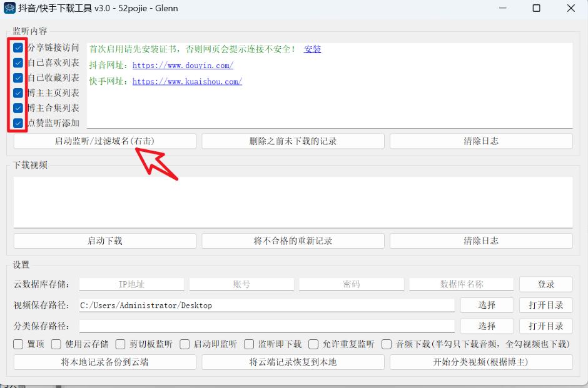This screenshot has height=388, width=588.
Task: Click 清除日志 in 监听内容 section
Action: (481, 141)
